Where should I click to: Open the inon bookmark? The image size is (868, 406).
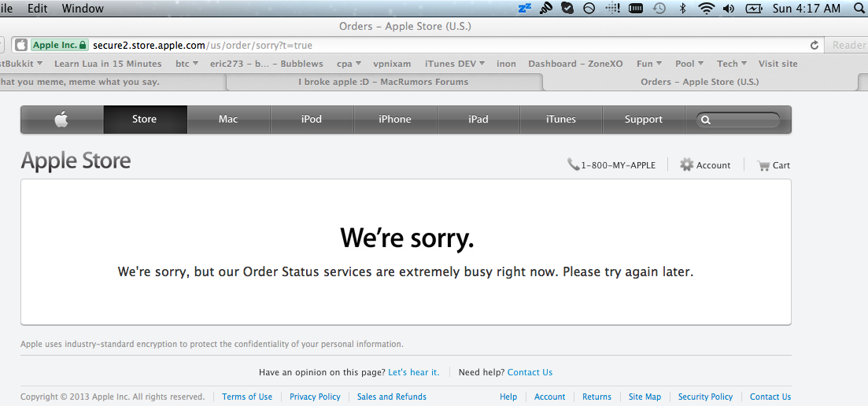[x=506, y=64]
